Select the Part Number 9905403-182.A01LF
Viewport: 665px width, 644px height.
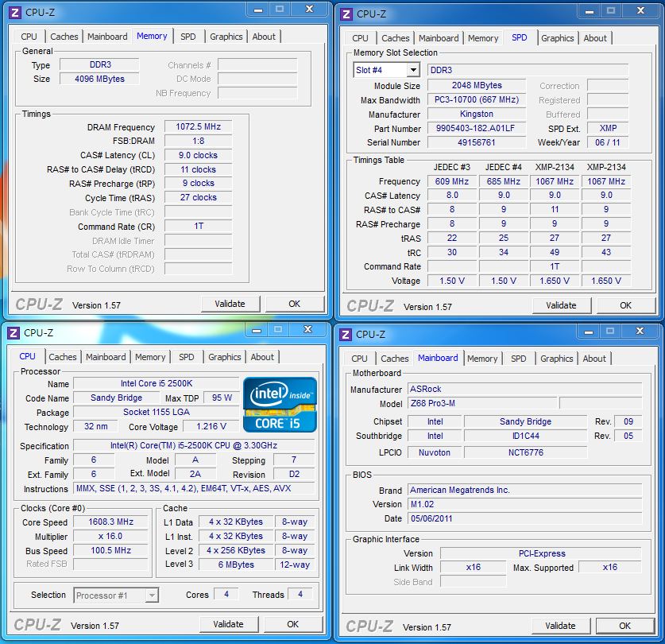pyautogui.click(x=477, y=128)
